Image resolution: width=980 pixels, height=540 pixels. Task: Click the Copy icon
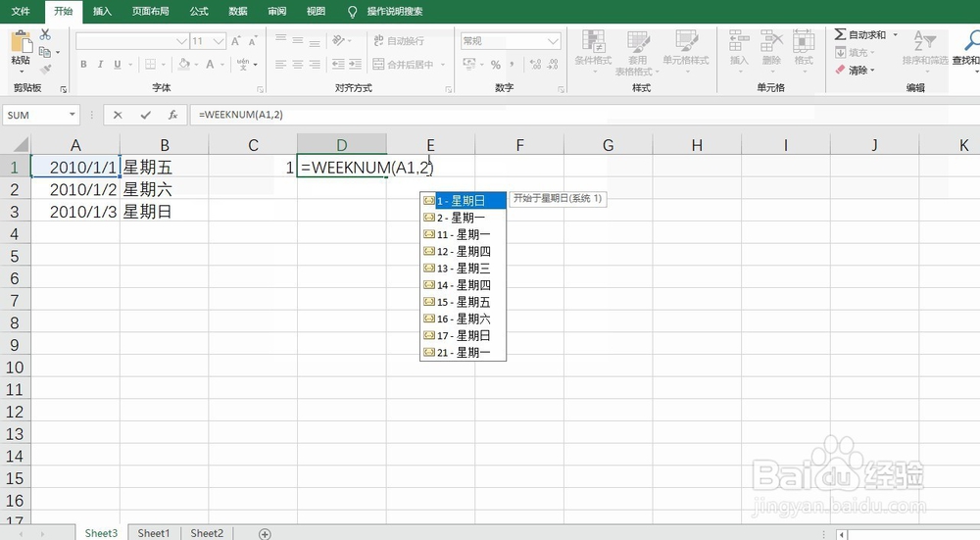point(44,52)
